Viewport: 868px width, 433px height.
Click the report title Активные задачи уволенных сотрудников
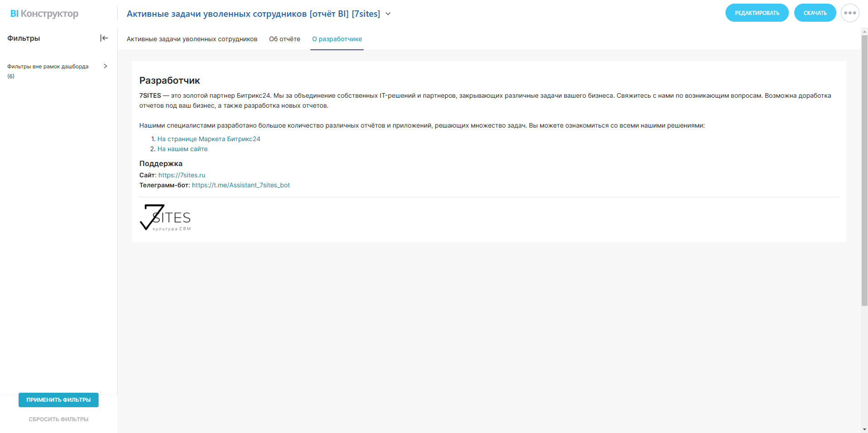pyautogui.click(x=253, y=14)
